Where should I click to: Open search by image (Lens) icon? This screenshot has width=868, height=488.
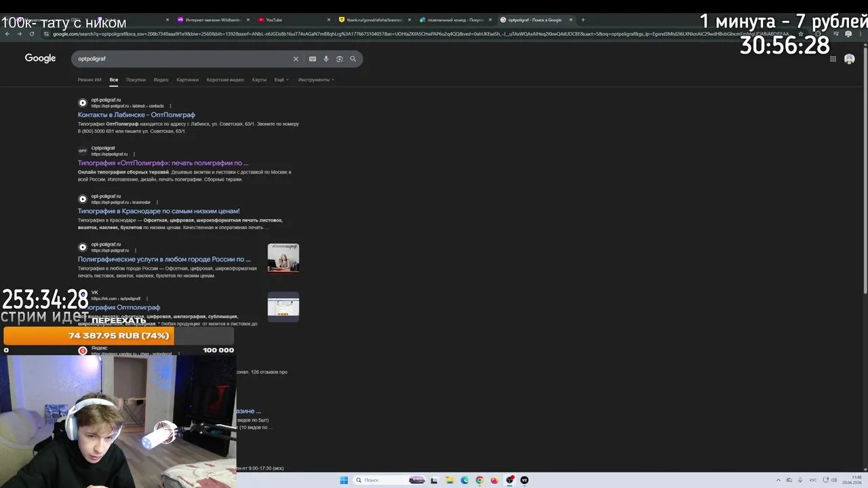pyautogui.click(x=340, y=59)
